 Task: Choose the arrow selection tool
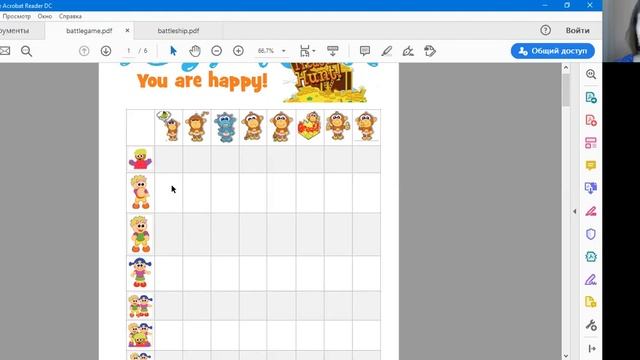point(173,51)
